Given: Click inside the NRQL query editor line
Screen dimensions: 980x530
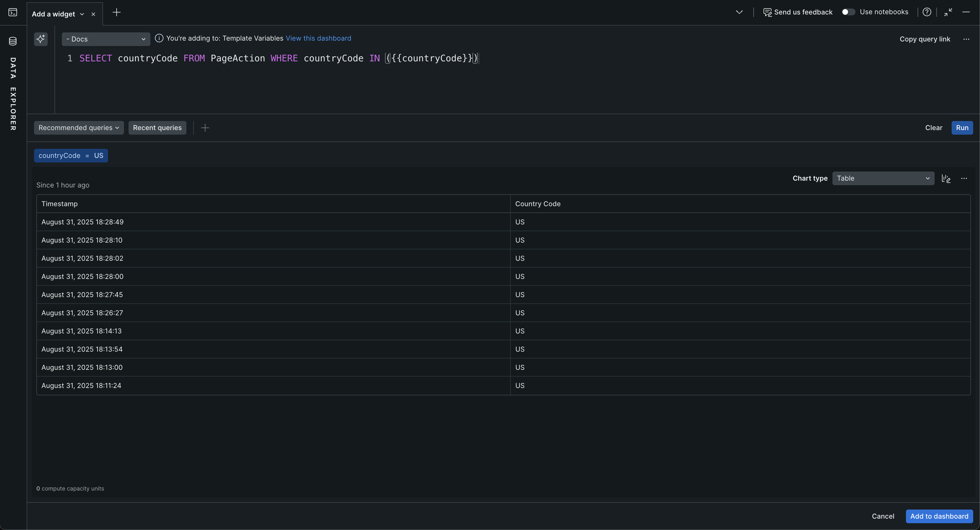Looking at the screenshot, I should click(278, 58).
